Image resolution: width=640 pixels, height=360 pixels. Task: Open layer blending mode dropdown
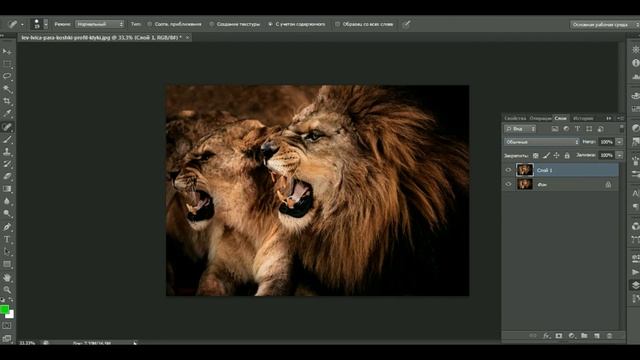point(542,142)
